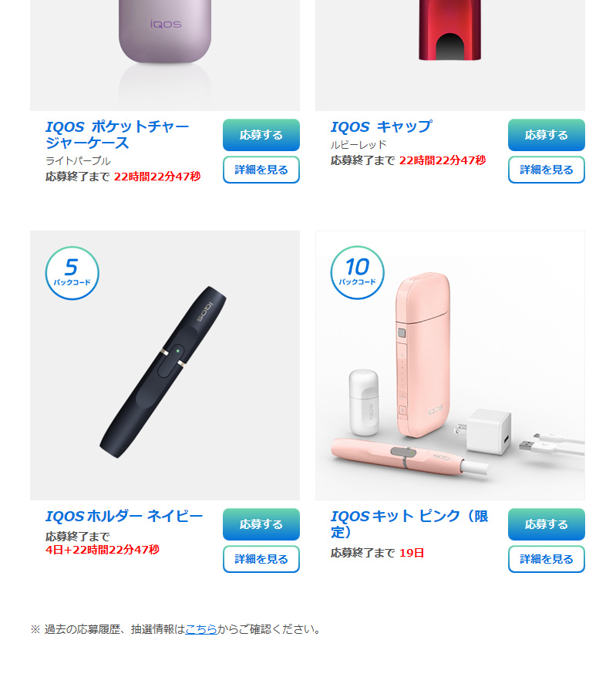View details of the IQOS Cap
This screenshot has width=616, height=677.
click(547, 170)
